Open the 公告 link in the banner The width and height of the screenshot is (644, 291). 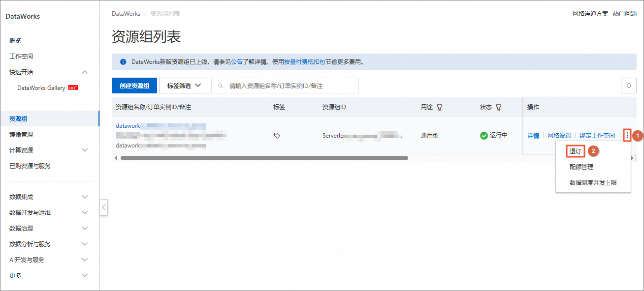coord(237,62)
